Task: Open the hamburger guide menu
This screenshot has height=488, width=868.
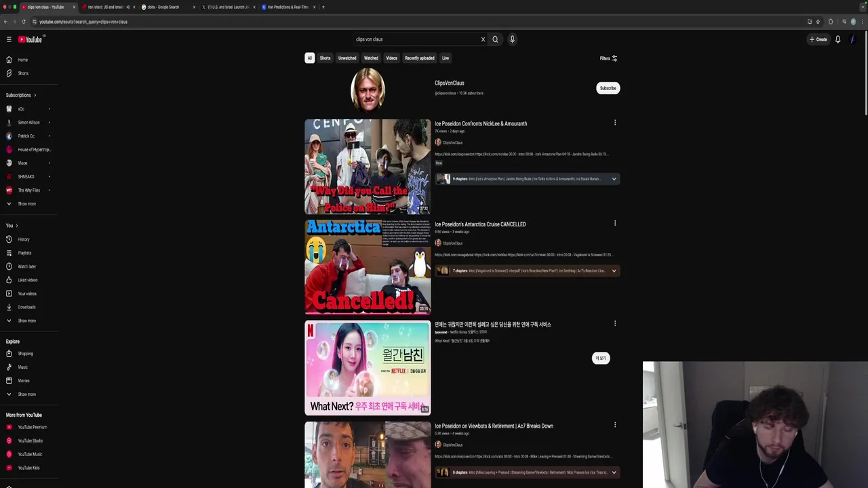Action: click(x=9, y=39)
